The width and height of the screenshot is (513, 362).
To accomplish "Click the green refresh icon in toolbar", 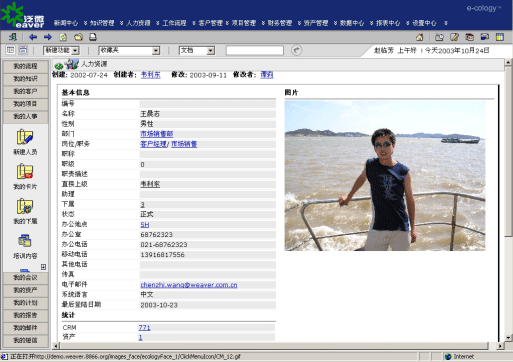I will [63, 37].
